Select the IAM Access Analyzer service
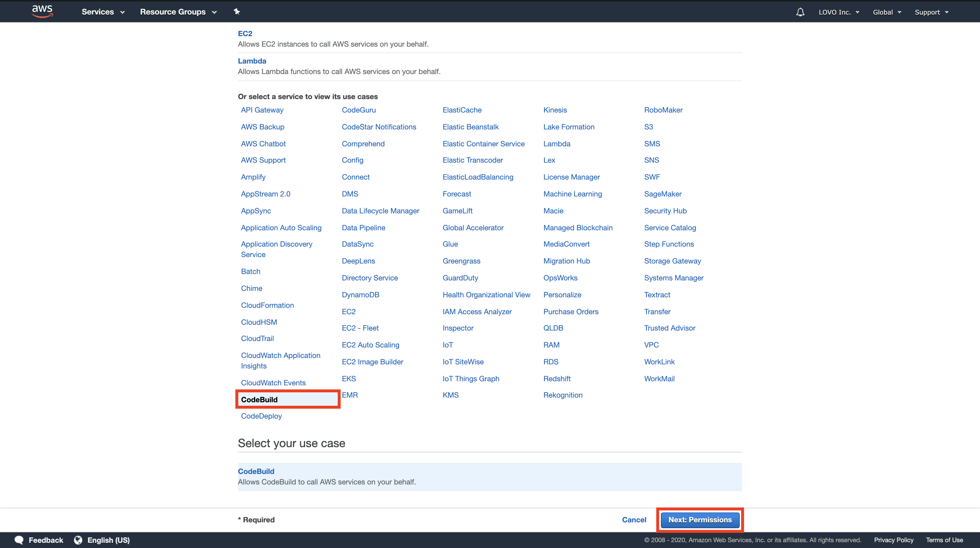 coord(477,312)
